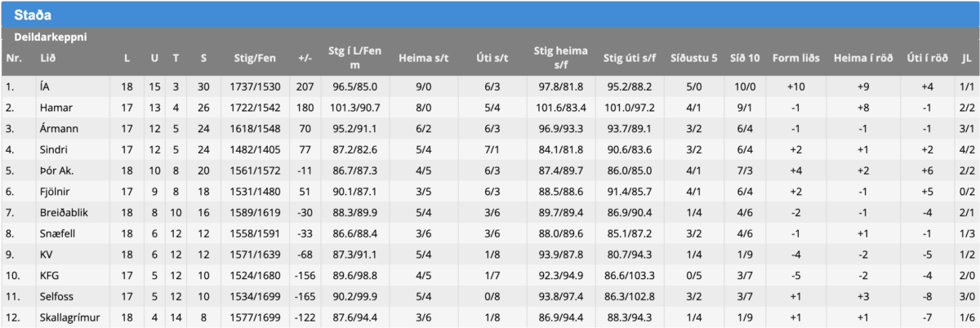Click the Lið column header
This screenshot has width=980, height=328.
click(47, 58)
